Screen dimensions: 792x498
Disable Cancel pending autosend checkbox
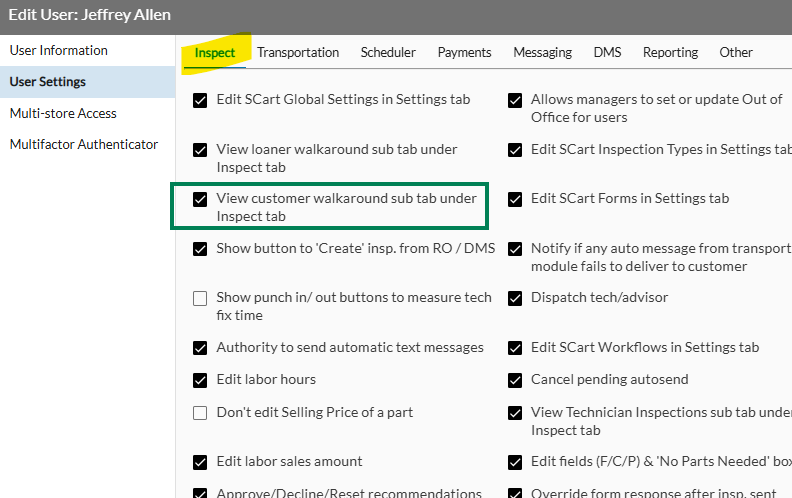pos(515,380)
